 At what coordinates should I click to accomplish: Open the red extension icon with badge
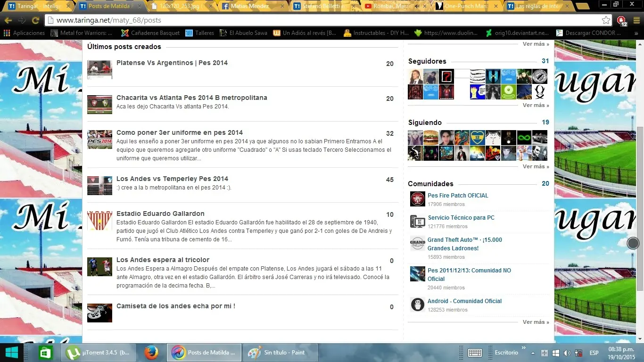pos(621,20)
